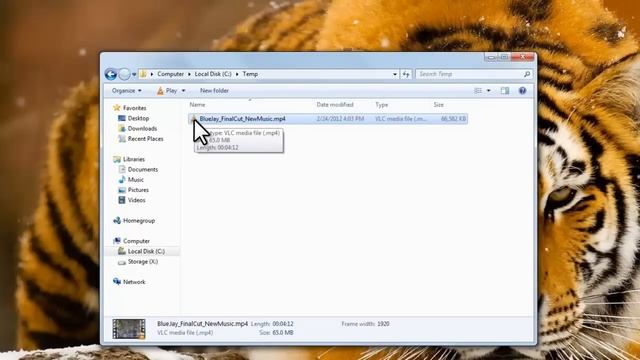Screen dimensions: 640x360
Task: Open Desktop in the navigation pane
Action: click(138, 118)
